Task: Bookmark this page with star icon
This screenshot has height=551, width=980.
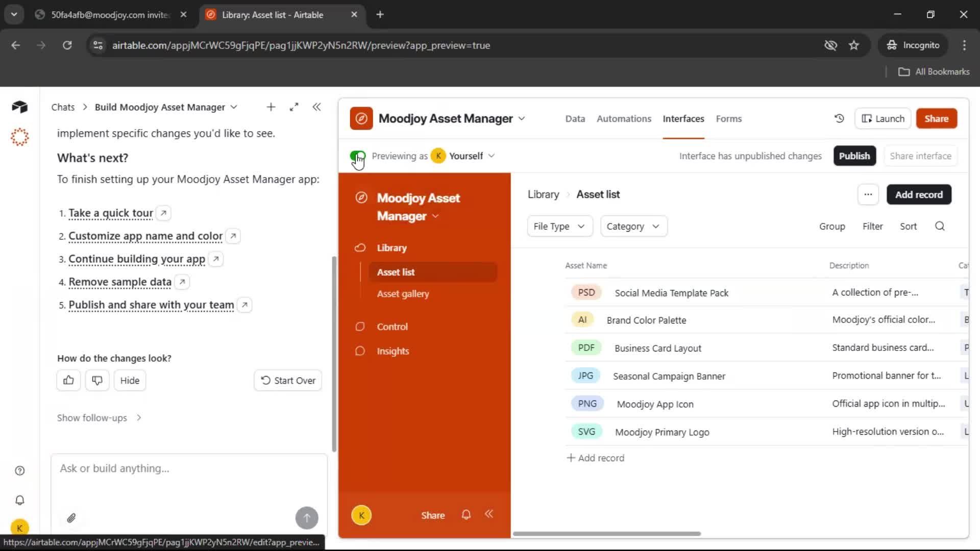Action: (854, 45)
